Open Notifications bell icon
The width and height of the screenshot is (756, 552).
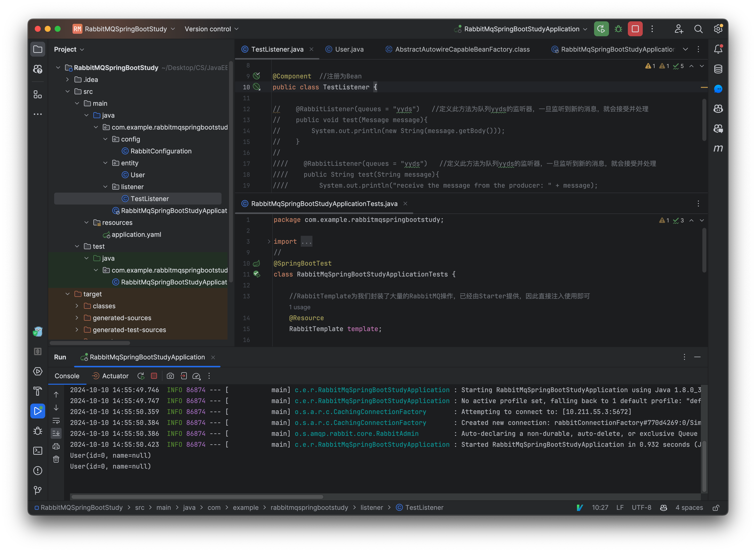click(718, 49)
